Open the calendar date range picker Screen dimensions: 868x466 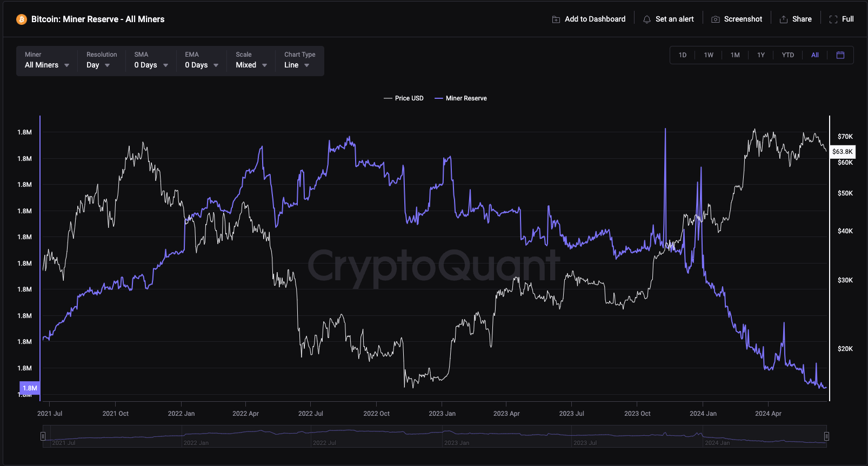840,55
